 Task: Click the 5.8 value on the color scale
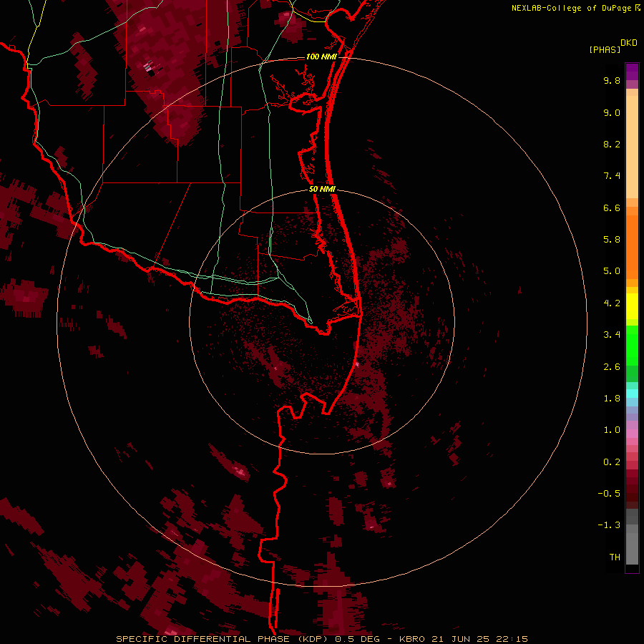[x=612, y=240]
